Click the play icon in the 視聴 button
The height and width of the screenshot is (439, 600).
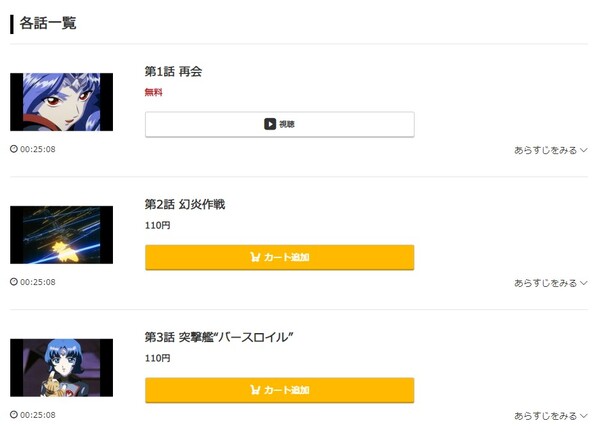coord(270,124)
